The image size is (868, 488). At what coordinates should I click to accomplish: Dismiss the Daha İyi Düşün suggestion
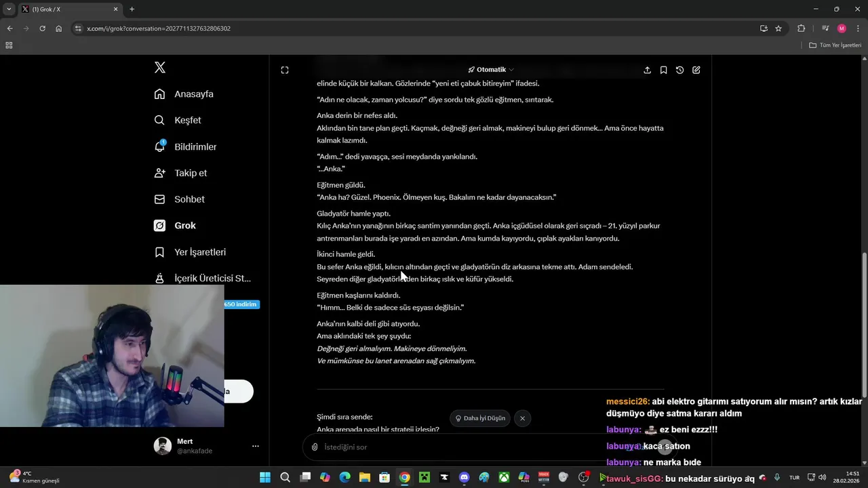click(522, 418)
